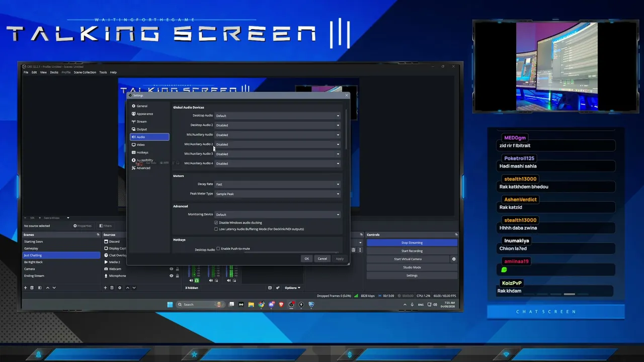The height and width of the screenshot is (362, 644).
Task: Open source properties gear icon
Action: 119,288
